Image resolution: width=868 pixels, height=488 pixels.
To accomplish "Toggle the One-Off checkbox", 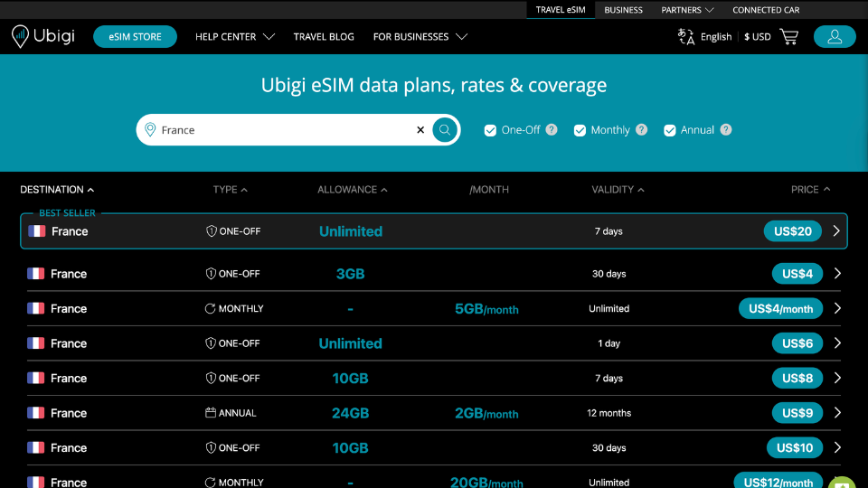I will [x=490, y=130].
